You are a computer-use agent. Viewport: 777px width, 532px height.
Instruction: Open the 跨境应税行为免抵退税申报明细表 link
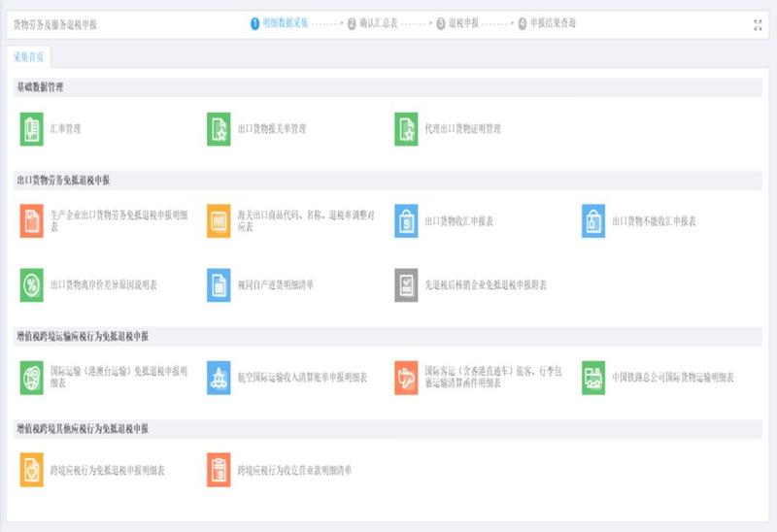click(x=108, y=471)
